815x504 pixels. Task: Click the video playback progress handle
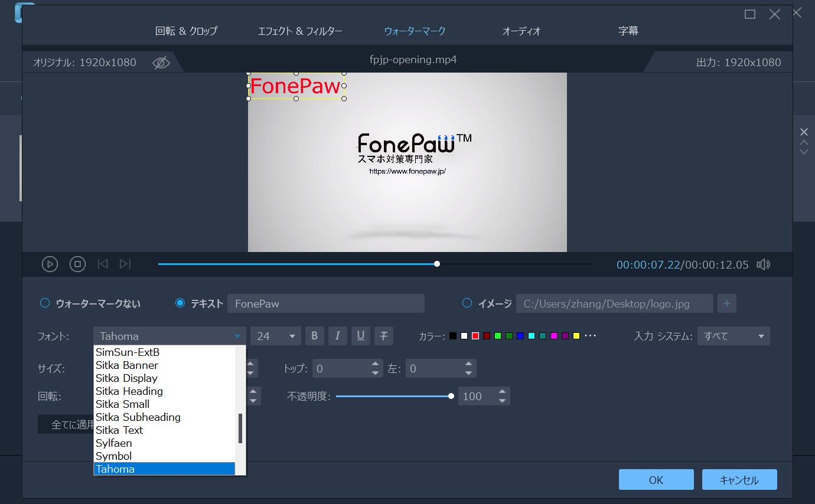point(437,264)
